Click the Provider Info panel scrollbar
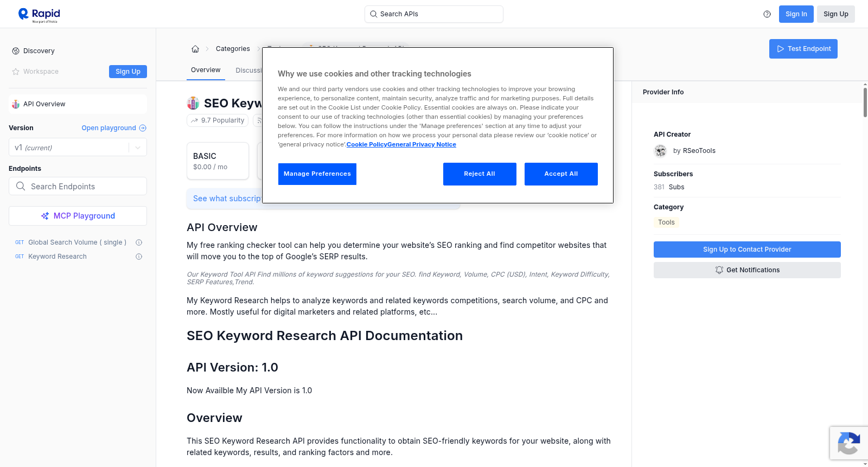Image resolution: width=868 pixels, height=467 pixels. (865, 101)
